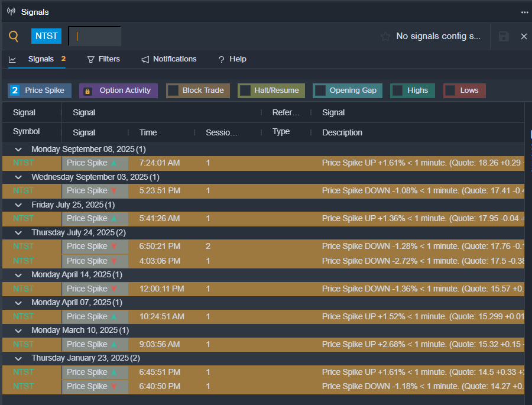Enable the Opening Gap checkbox
532x405 pixels.
tap(320, 90)
